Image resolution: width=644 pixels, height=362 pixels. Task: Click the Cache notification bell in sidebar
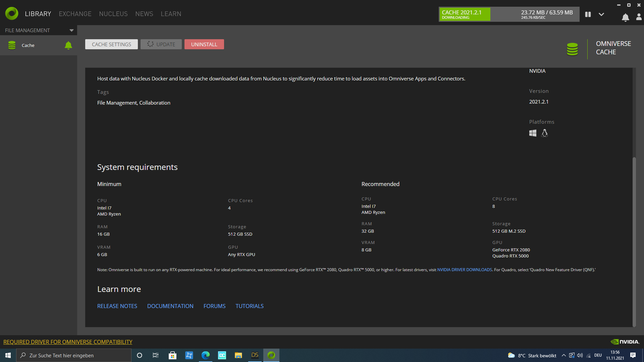(68, 45)
